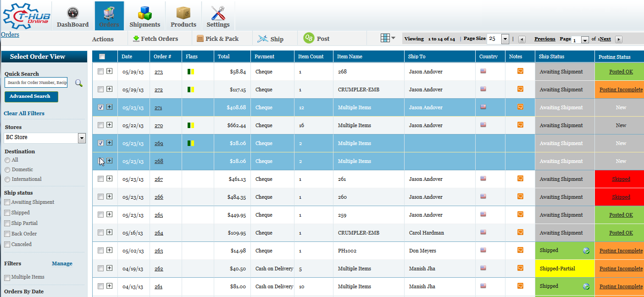
Task: Open the Stores dropdown showing BC Store
Action: [x=82, y=138]
